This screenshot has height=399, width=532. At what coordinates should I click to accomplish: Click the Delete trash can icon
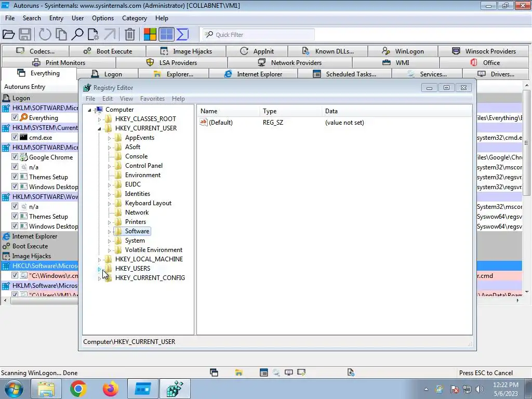(x=129, y=34)
